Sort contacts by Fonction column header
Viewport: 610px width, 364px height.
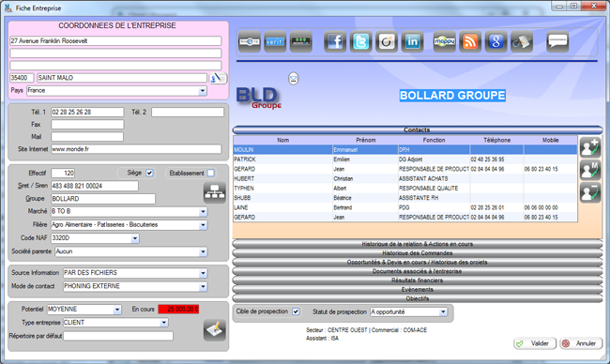point(434,140)
